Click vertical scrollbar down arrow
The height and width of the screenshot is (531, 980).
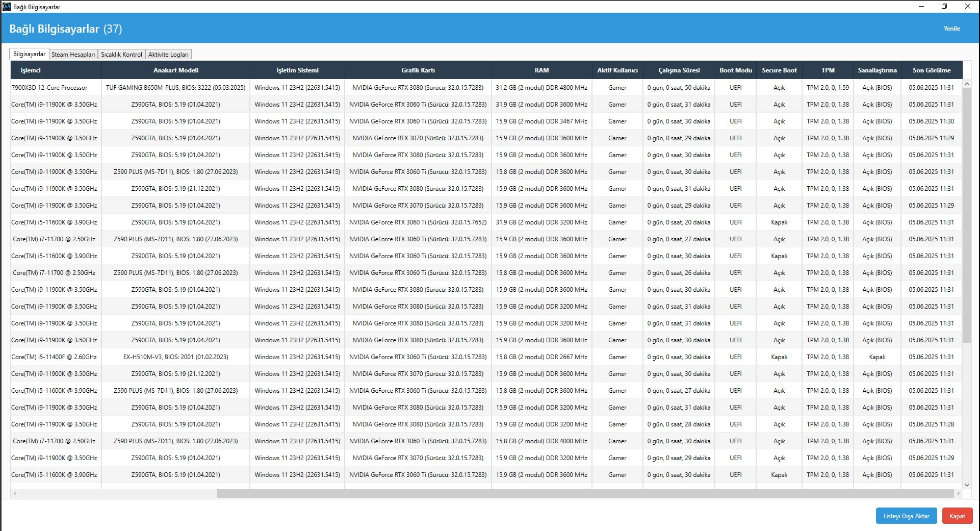coord(967,485)
